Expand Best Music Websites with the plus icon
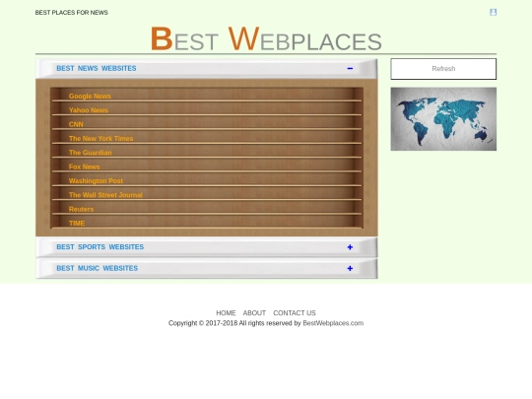Image resolution: width=532 pixels, height=399 pixels. (350, 268)
